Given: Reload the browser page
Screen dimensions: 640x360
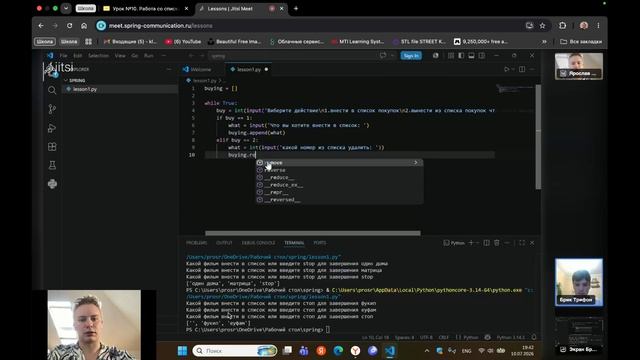Looking at the screenshot, I should point(69,25).
